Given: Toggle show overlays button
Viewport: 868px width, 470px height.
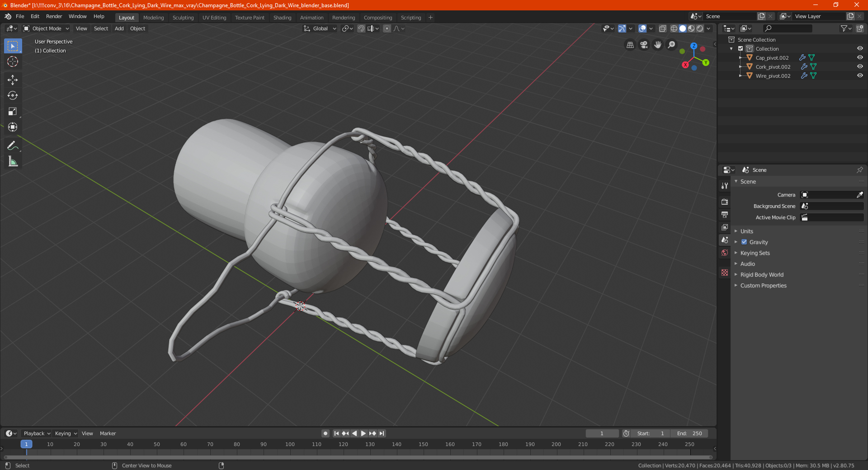Looking at the screenshot, I should pos(642,28).
